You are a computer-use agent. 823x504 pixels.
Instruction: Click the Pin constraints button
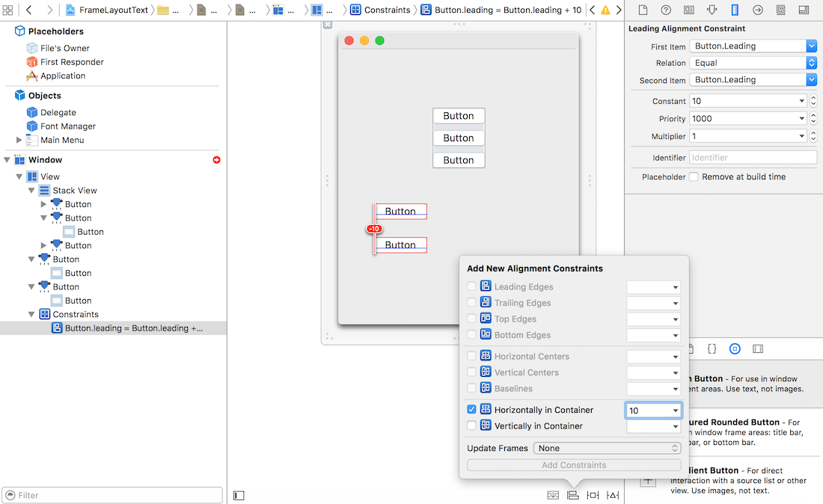pyautogui.click(x=593, y=495)
